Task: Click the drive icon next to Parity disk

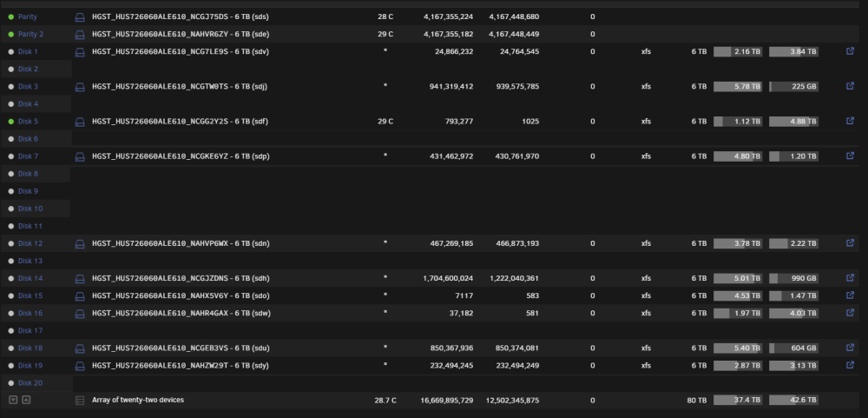Action: coord(80,17)
